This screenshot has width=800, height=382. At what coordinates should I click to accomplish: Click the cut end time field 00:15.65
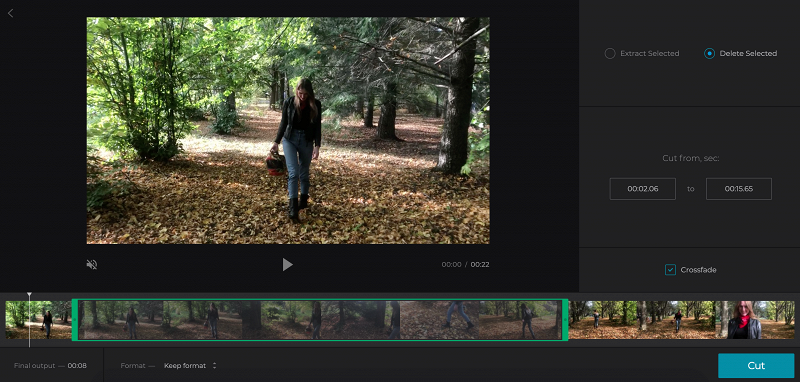(739, 189)
